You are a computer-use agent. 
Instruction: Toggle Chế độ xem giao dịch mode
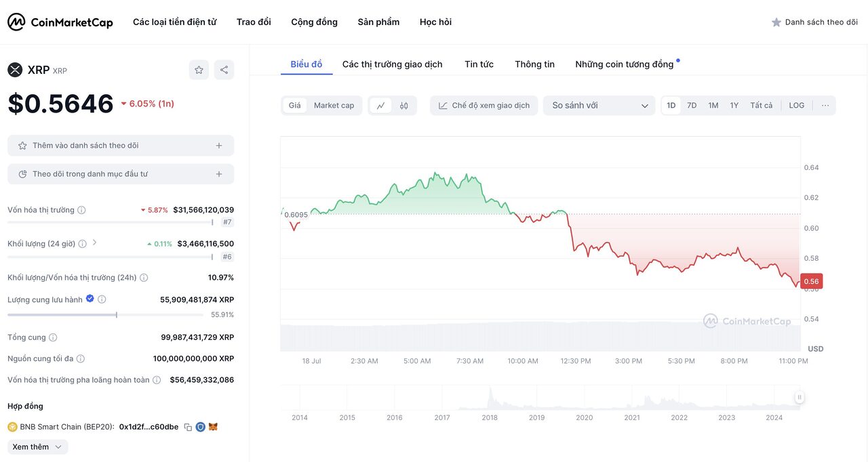point(484,106)
